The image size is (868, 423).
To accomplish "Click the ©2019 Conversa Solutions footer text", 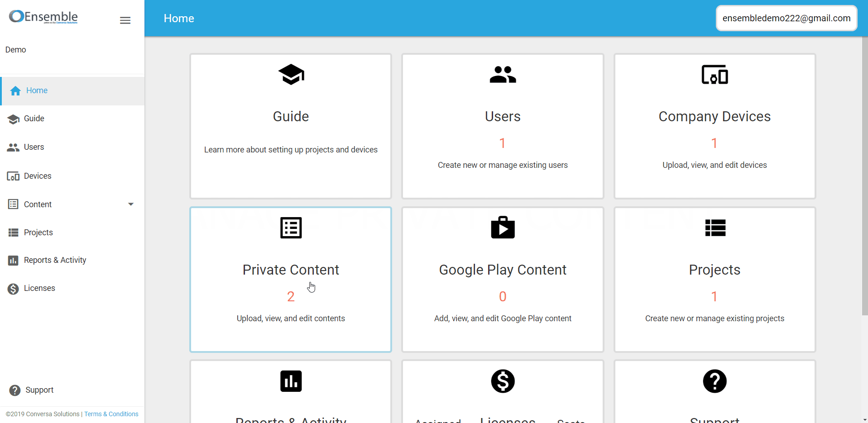I will coord(43,414).
